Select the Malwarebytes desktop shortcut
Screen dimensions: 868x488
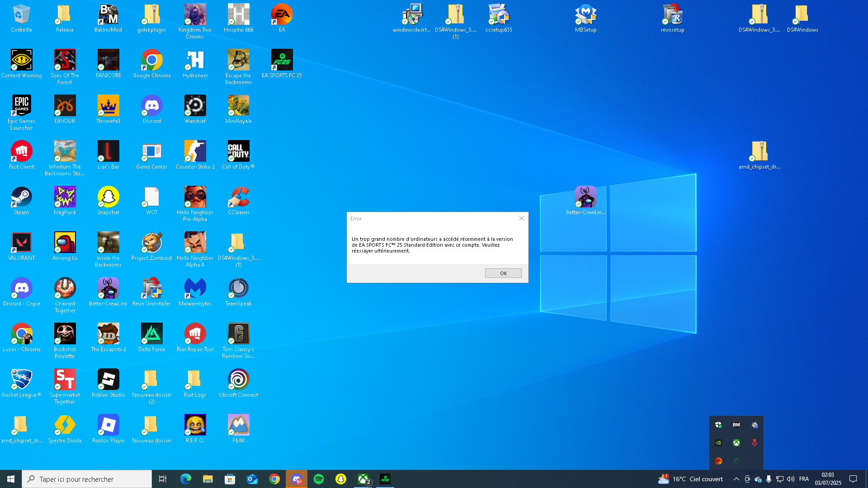(195, 292)
